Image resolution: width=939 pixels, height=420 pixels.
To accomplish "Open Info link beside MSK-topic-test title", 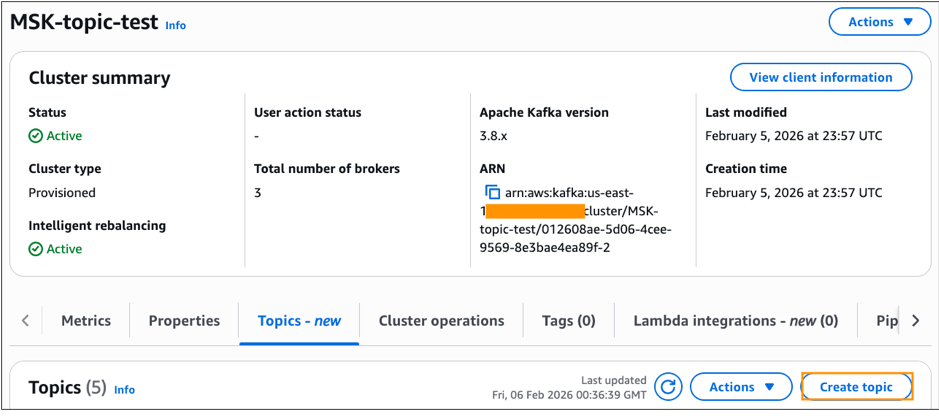I will (x=176, y=26).
